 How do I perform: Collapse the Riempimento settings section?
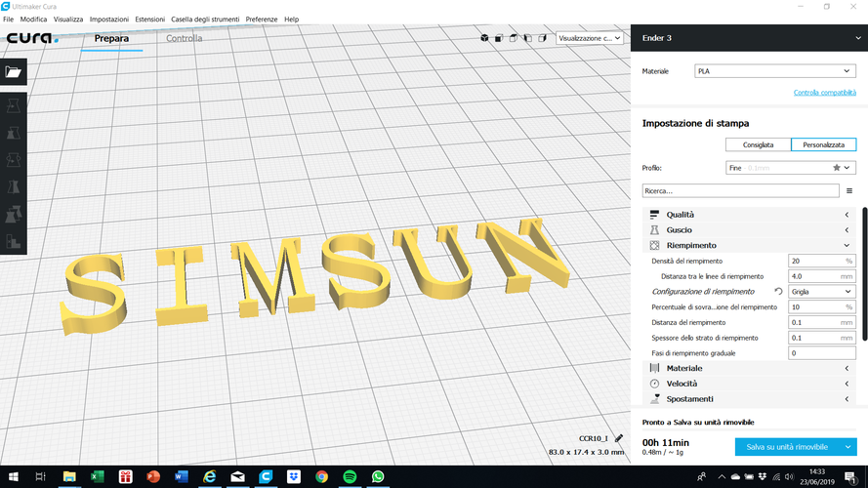(x=750, y=246)
